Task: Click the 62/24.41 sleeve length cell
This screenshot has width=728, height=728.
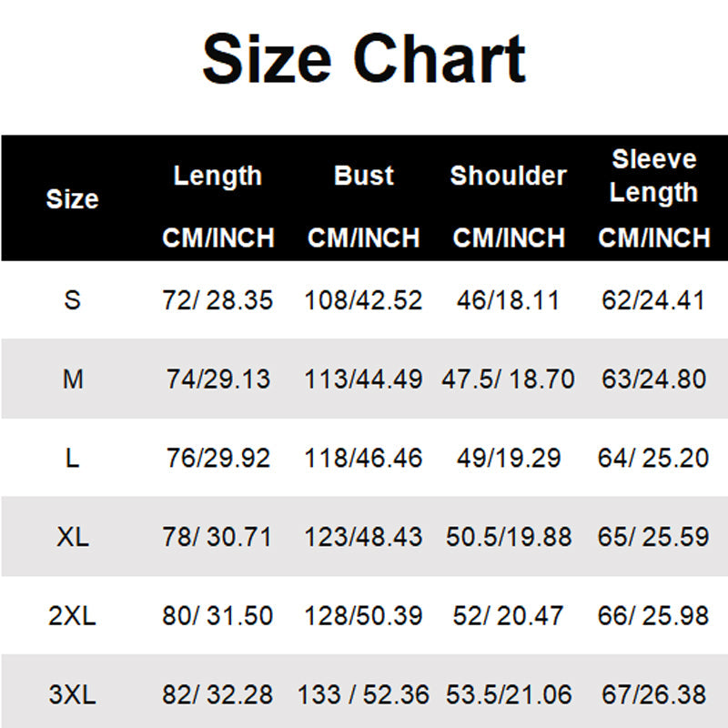Action: pos(653,300)
